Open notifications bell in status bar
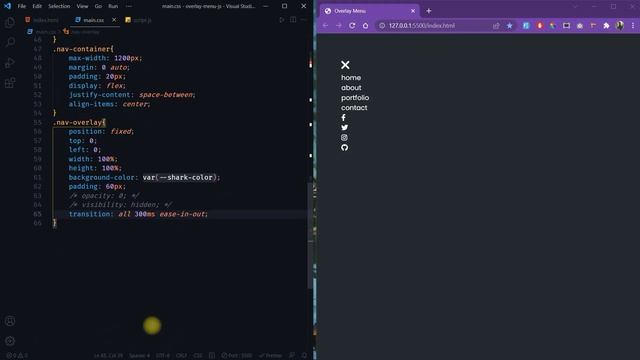Image resolution: width=640 pixels, height=360 pixels. 304,356
